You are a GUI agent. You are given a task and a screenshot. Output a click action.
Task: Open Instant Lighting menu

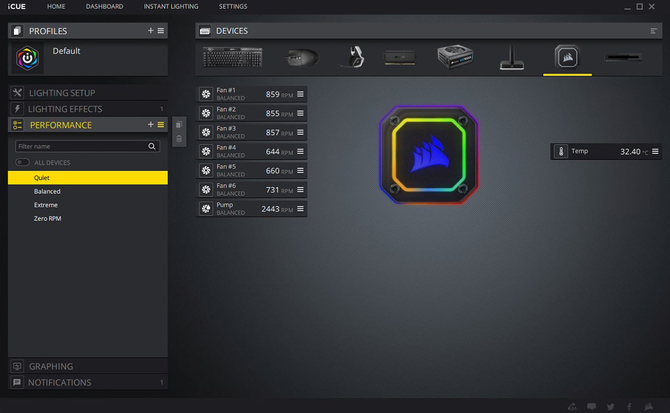tap(171, 6)
